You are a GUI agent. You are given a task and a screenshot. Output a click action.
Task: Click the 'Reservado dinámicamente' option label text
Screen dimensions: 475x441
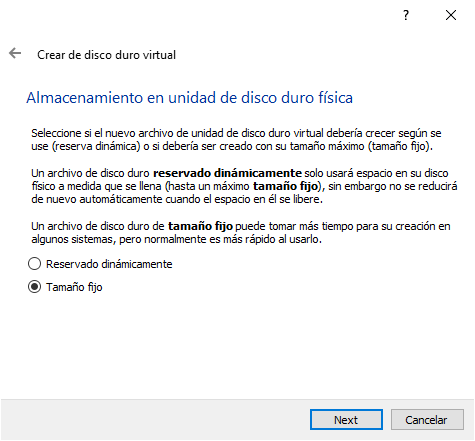coord(109,264)
